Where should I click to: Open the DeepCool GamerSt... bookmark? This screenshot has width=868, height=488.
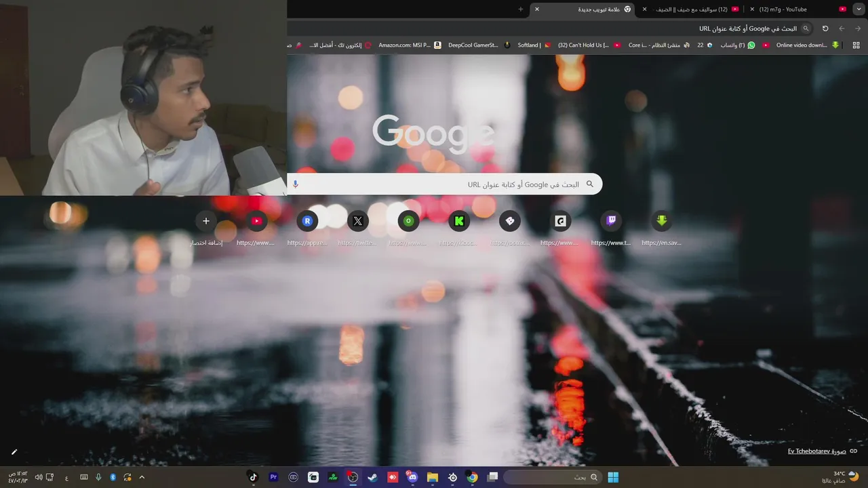click(x=479, y=45)
